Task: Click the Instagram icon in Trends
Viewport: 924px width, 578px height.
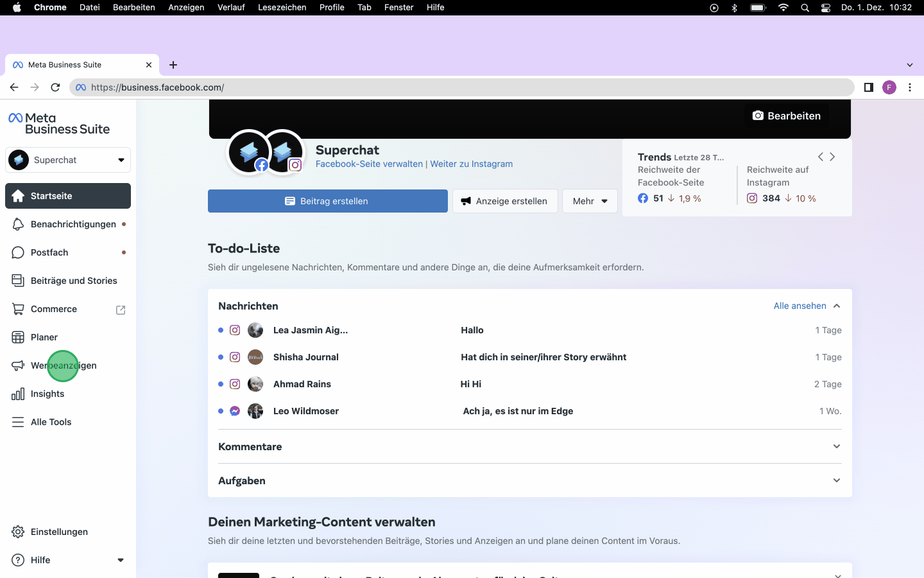Action: pos(752,198)
